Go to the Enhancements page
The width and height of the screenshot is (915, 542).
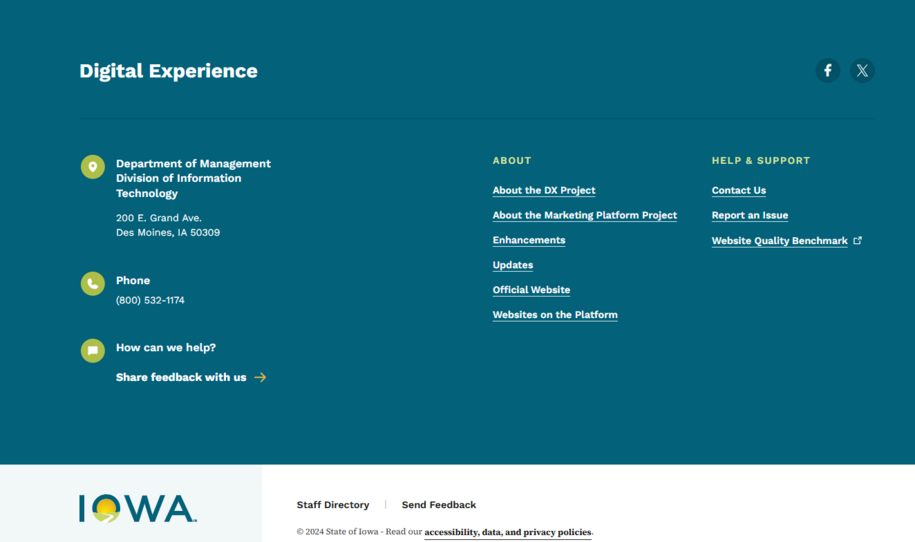[528, 240]
